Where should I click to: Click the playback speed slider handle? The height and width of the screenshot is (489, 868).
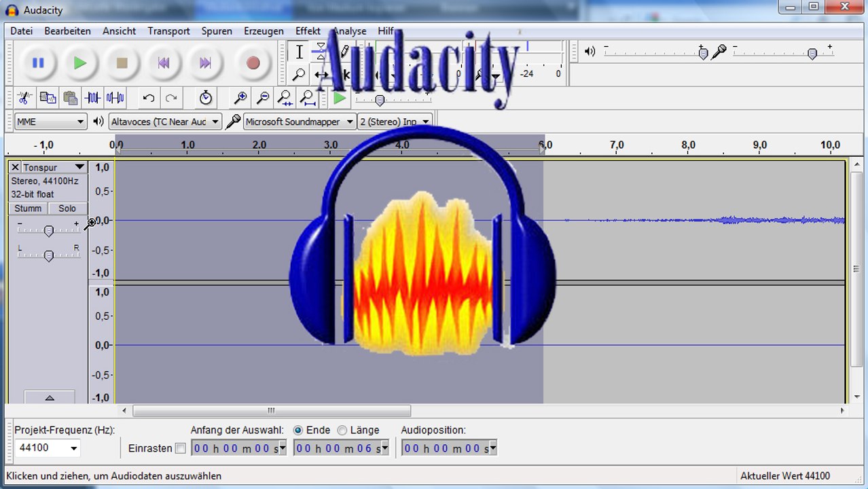(x=380, y=101)
